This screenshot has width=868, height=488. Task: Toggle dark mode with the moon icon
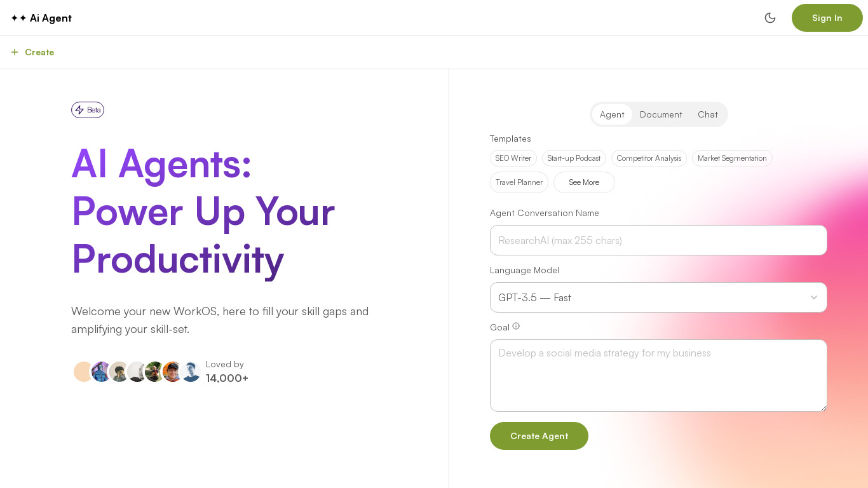(x=770, y=18)
